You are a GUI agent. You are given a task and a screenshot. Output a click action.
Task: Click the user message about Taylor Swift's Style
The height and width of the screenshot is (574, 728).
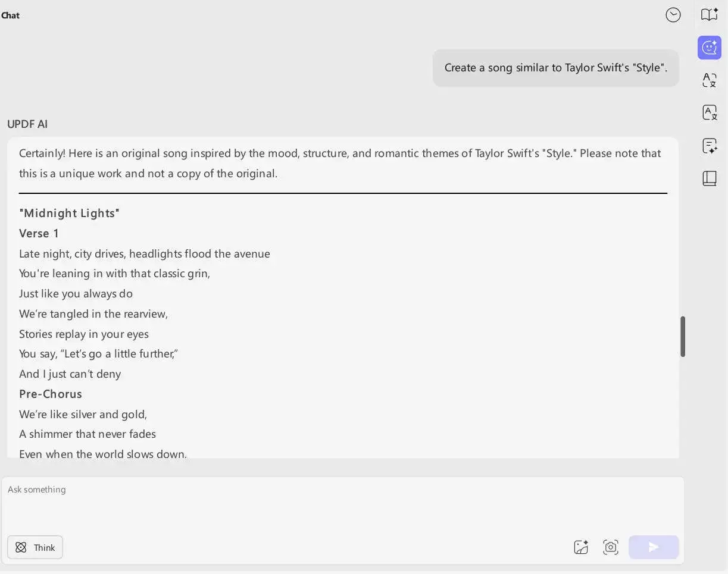[x=555, y=68]
